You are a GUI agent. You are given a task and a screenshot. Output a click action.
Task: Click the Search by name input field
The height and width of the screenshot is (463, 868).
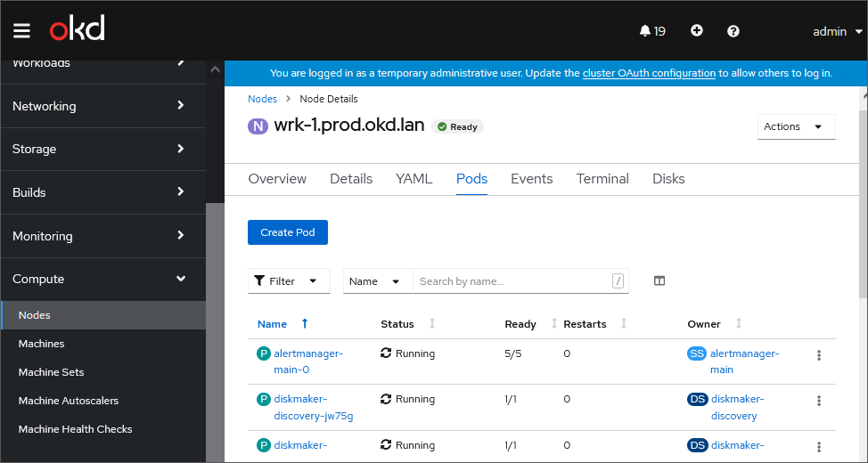(x=512, y=281)
